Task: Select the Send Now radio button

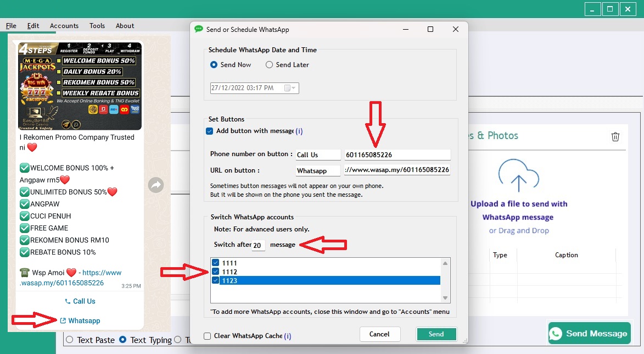Action: 214,65
